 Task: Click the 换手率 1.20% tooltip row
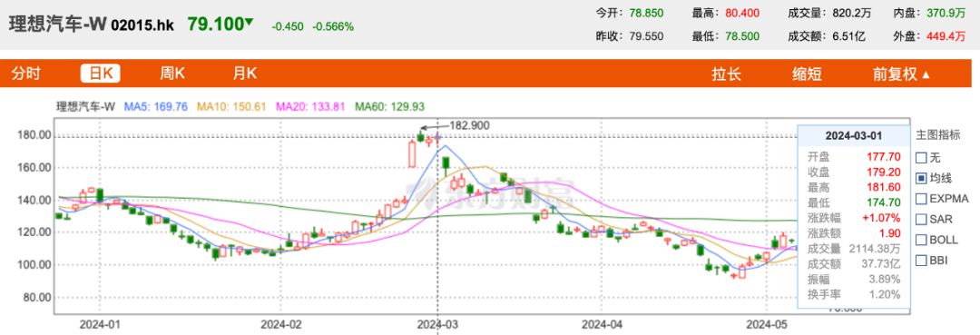click(853, 294)
